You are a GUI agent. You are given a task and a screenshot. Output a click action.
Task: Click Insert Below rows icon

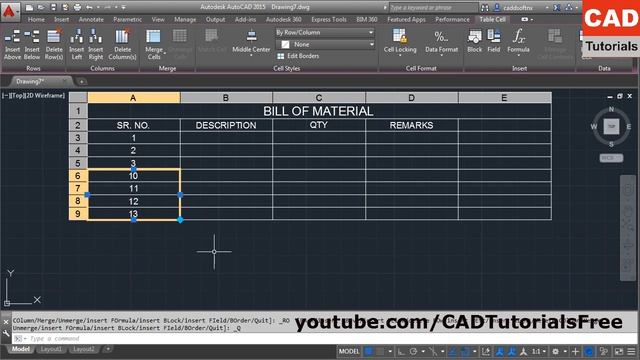point(32,37)
